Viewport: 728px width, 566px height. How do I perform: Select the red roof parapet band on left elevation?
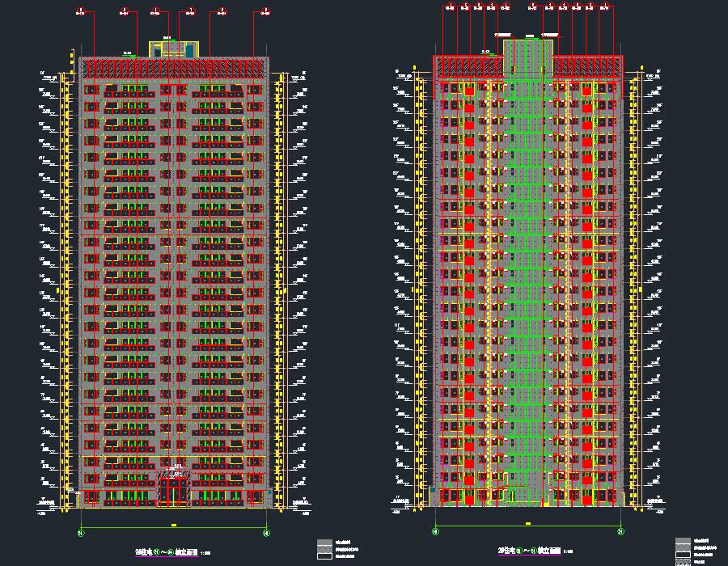click(x=173, y=68)
